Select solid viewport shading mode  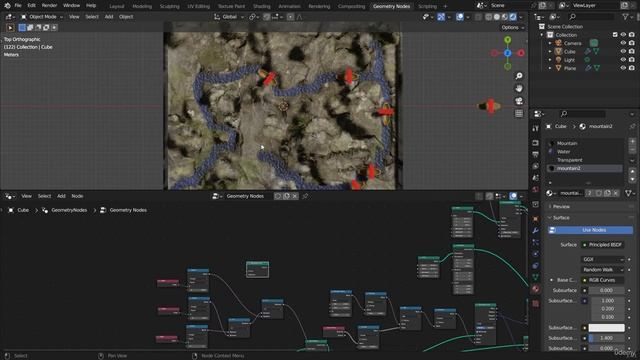coord(497,17)
